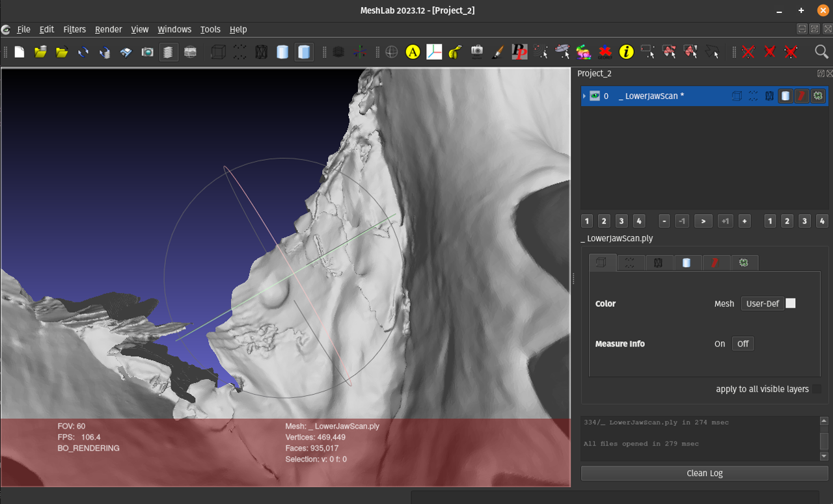Switch to the points rendering tab
This screenshot has width=833, height=504.
pyautogui.click(x=630, y=263)
